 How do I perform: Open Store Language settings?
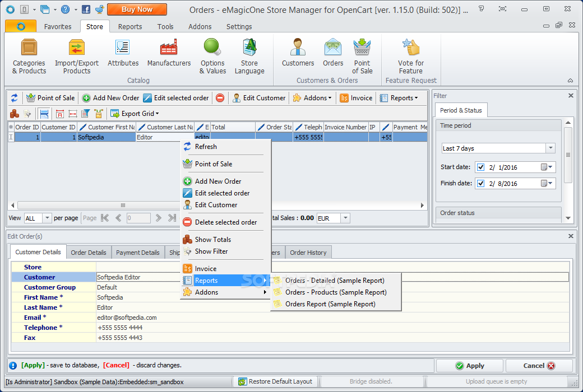click(249, 57)
